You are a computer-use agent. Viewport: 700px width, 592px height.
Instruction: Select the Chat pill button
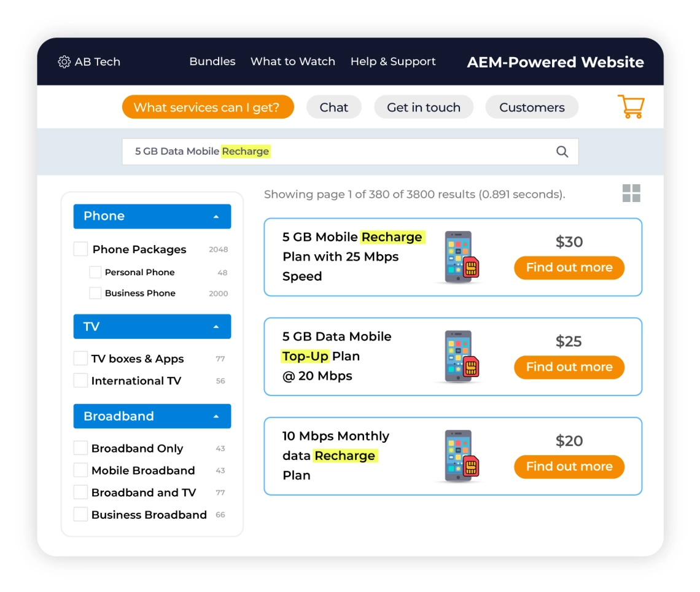(x=333, y=107)
